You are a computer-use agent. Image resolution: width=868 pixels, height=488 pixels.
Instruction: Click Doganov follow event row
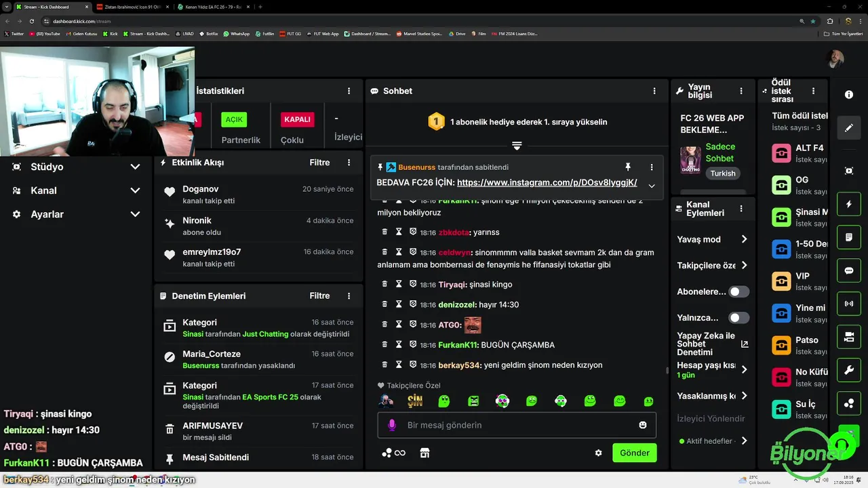tap(258, 195)
